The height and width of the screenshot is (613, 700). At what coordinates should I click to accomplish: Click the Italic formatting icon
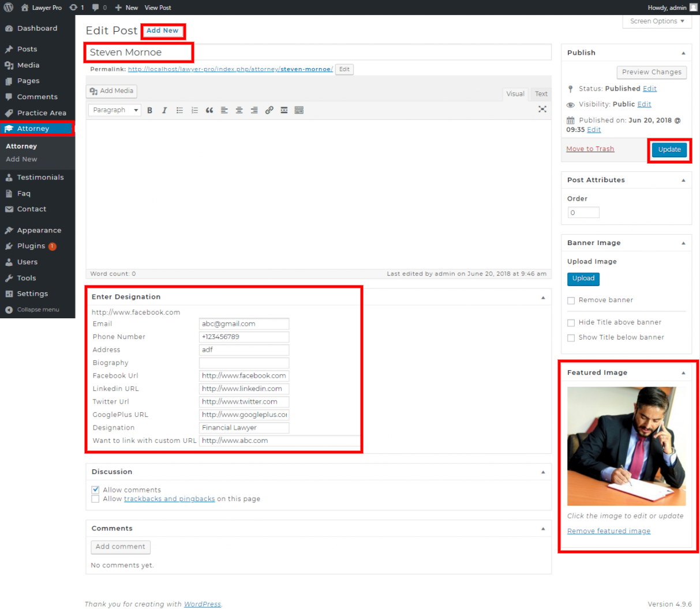164,110
